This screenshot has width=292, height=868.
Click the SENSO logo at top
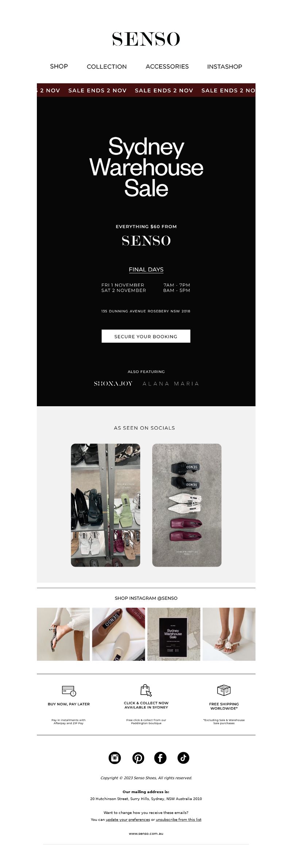coord(146,39)
